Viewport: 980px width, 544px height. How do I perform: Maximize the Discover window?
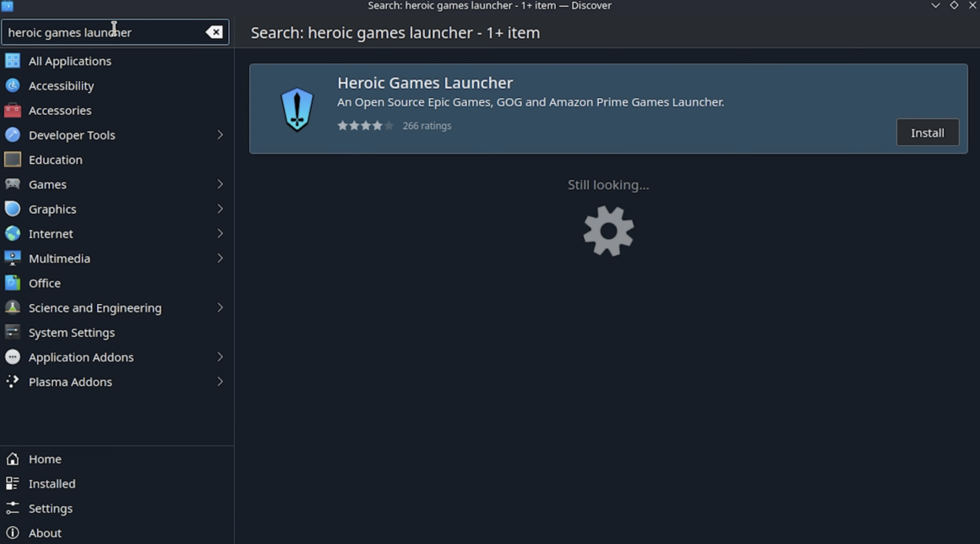tap(955, 6)
